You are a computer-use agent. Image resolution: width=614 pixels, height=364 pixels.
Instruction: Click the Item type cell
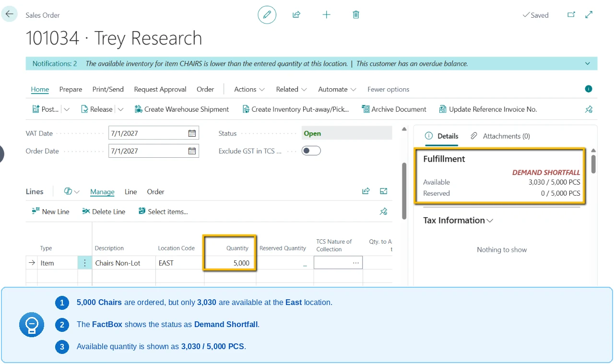click(58, 263)
